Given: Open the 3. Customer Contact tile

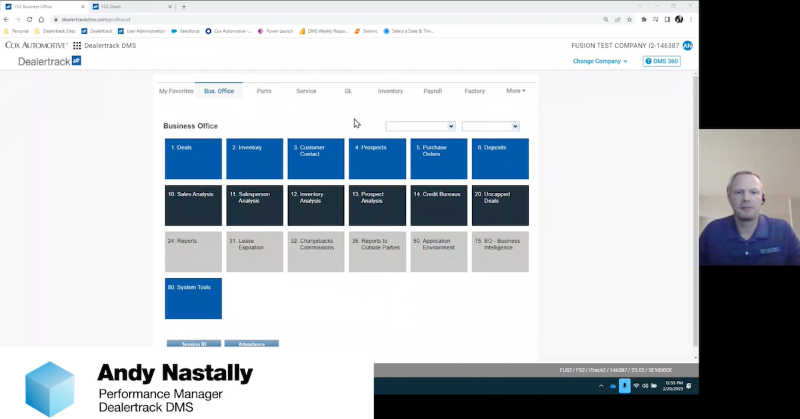Looking at the screenshot, I should click(316, 159).
